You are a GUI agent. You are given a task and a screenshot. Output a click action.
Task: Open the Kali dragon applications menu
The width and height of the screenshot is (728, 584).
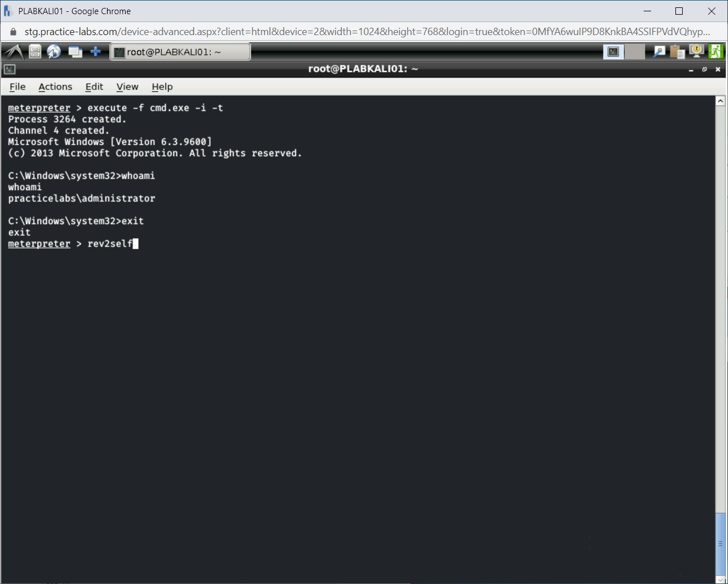coord(14,52)
